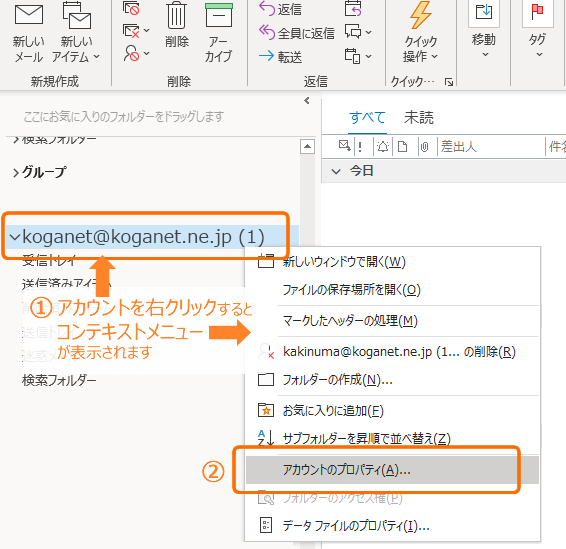This screenshot has height=549, width=566.
Task: Choose 新しいウィンドウで開く(W) menu item
Action: (392, 261)
